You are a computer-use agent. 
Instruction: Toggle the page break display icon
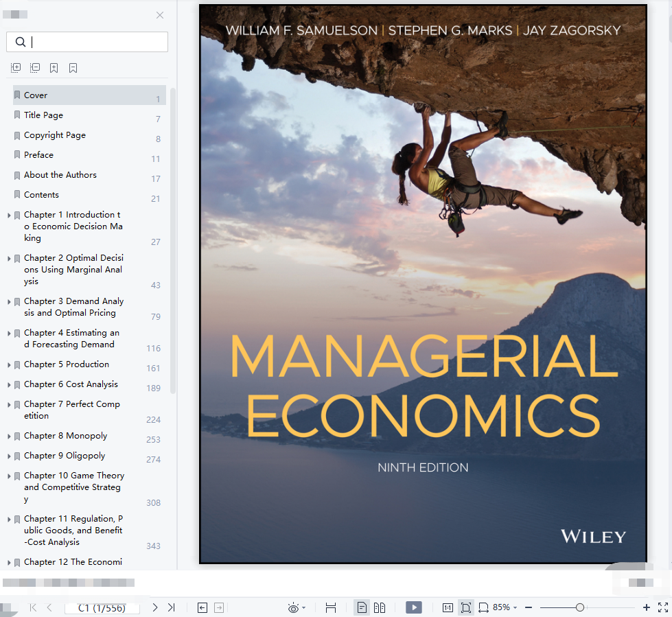(330, 607)
